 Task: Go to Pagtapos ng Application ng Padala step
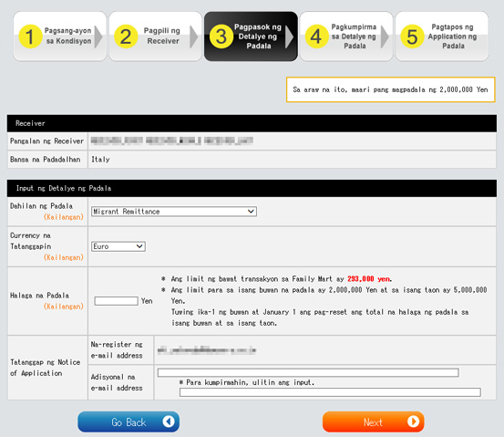[x=442, y=36]
